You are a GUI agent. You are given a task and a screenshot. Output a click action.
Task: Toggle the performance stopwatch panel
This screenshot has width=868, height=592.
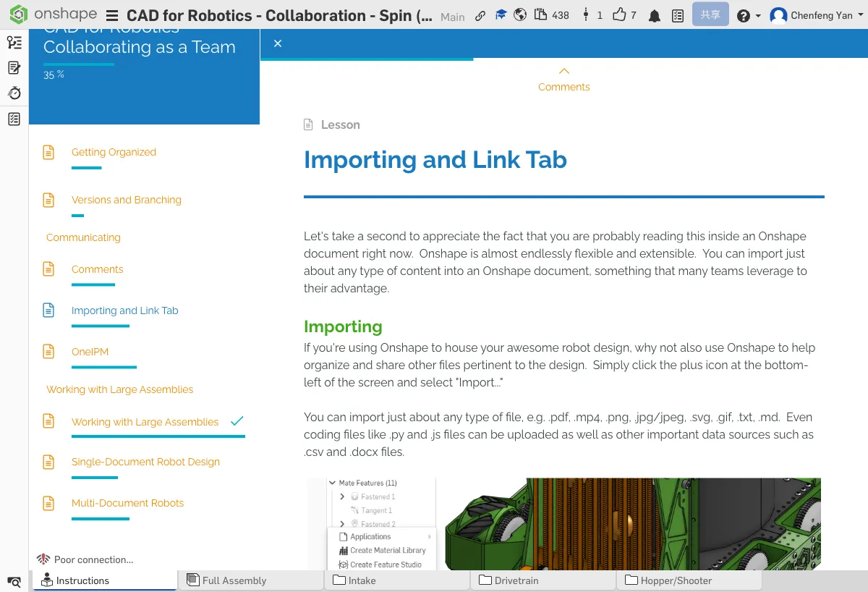14,93
